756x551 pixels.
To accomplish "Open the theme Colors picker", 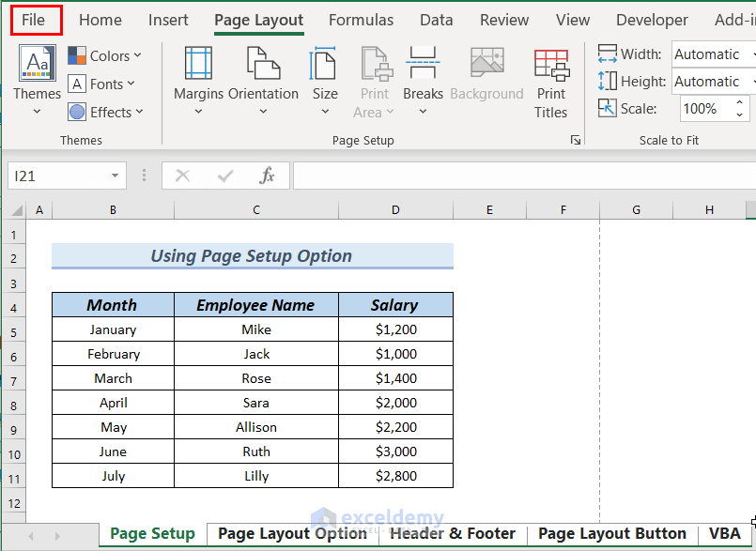I will click(105, 55).
